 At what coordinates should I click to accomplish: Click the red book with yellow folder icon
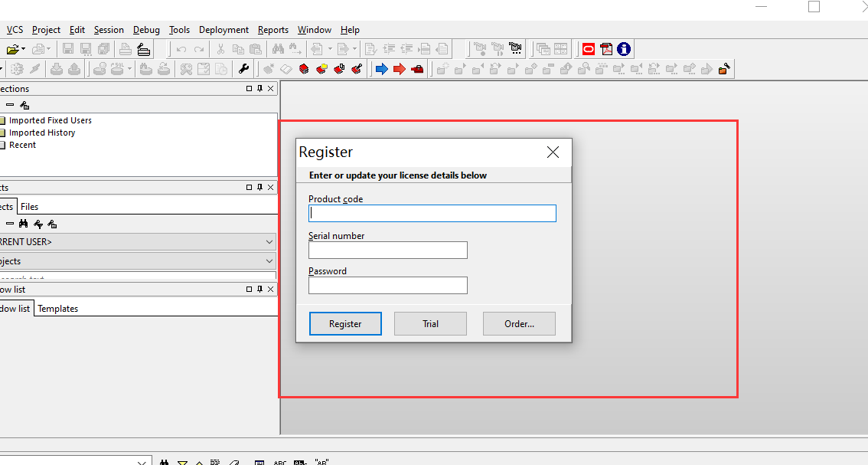click(x=321, y=69)
